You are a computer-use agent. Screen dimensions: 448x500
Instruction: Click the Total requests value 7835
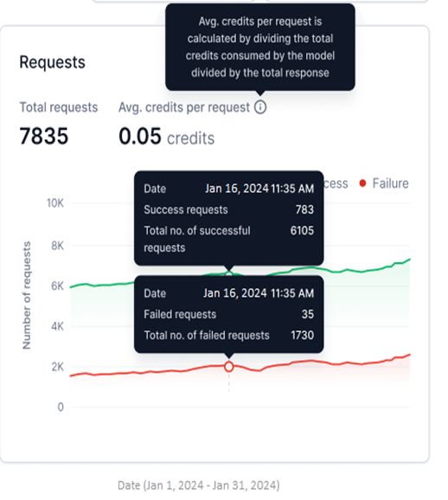coord(44,136)
